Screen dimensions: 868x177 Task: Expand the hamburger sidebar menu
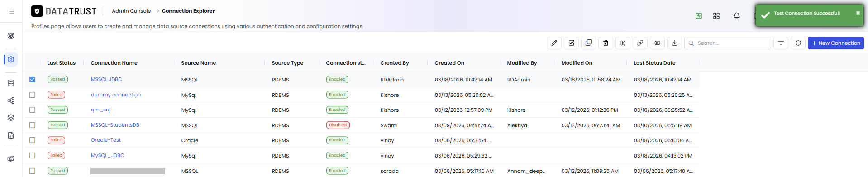[12, 12]
